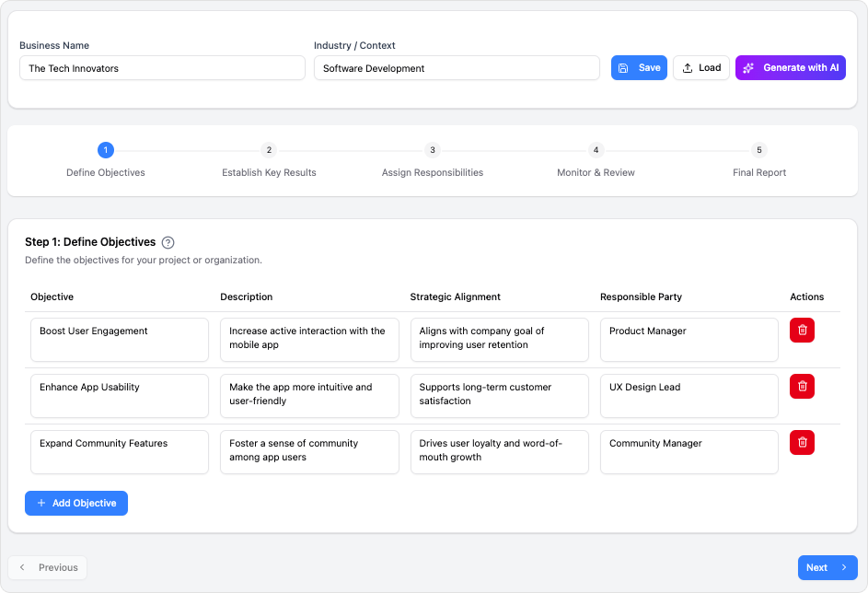Click the Objective column header
The height and width of the screenshot is (593, 868).
(x=52, y=296)
